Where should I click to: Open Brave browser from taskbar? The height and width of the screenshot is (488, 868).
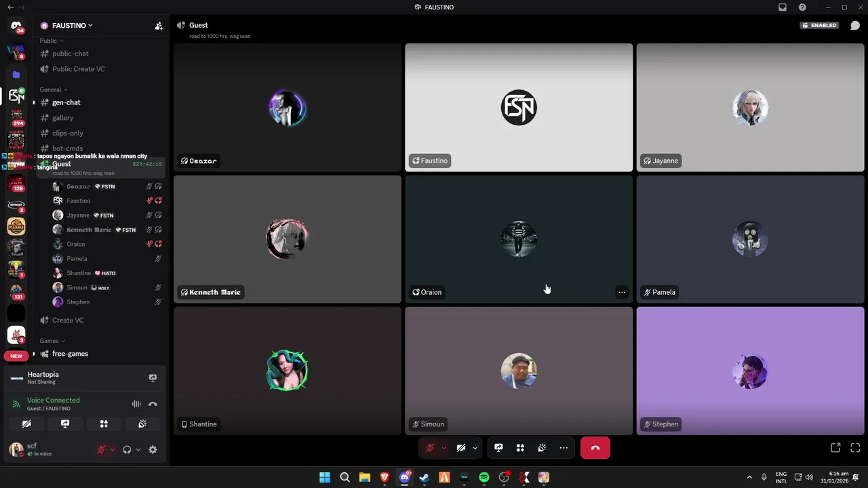[x=384, y=477]
